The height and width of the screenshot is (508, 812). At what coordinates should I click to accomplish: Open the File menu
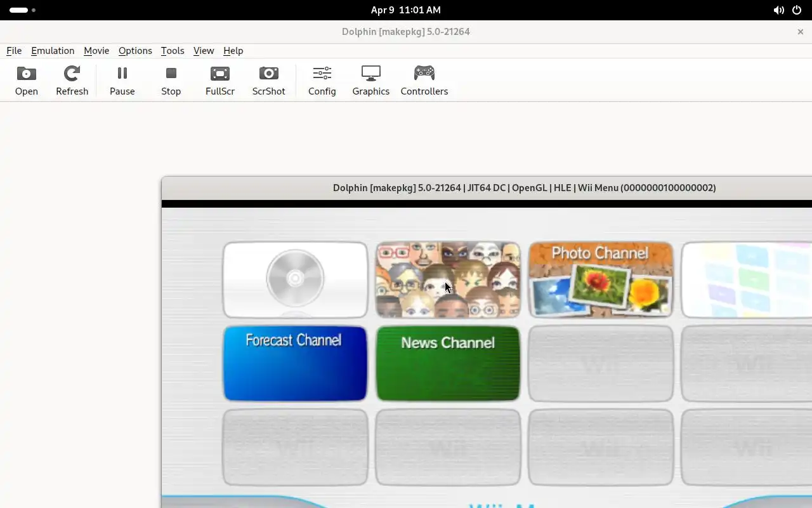pyautogui.click(x=14, y=51)
